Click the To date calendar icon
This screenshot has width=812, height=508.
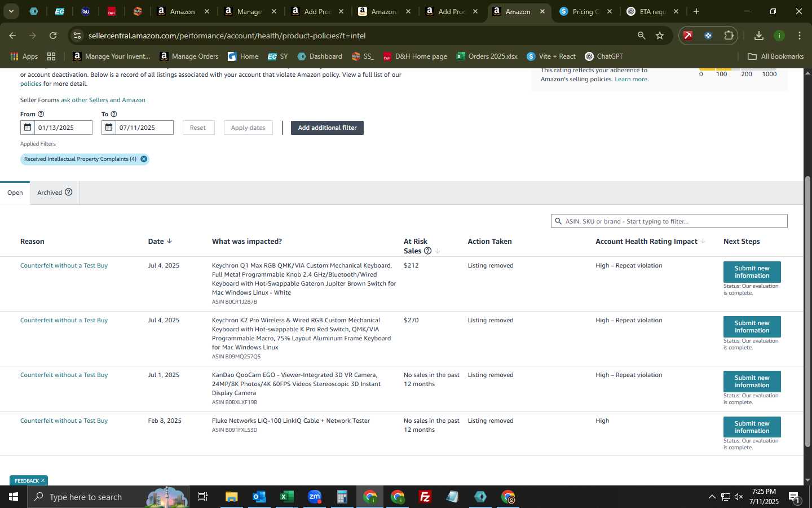(x=108, y=128)
